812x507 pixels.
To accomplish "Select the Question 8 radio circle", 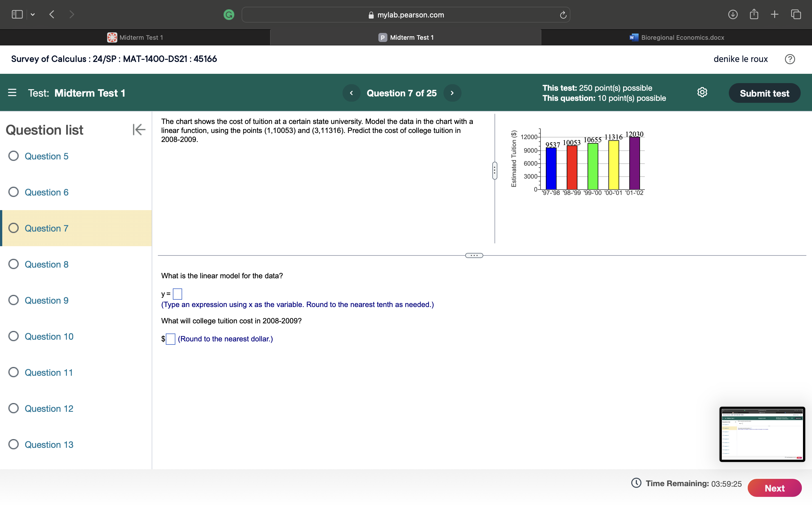I will coord(14,264).
